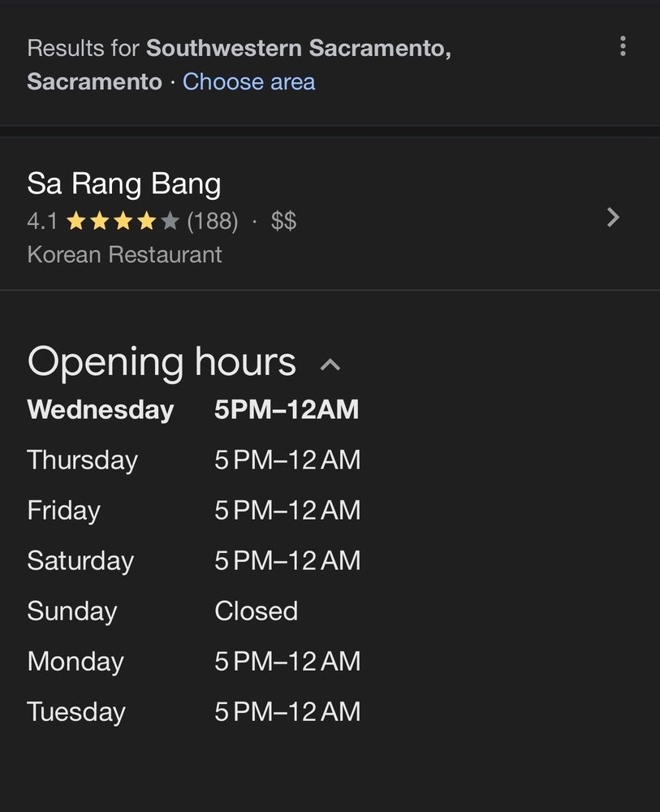Select the Korean Restaurant category label
This screenshot has height=812, width=660.
click(x=124, y=254)
